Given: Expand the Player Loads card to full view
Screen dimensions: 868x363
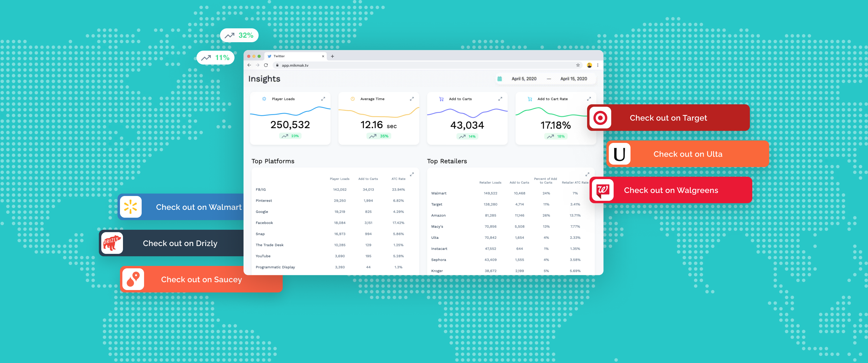Looking at the screenshot, I should [x=323, y=99].
